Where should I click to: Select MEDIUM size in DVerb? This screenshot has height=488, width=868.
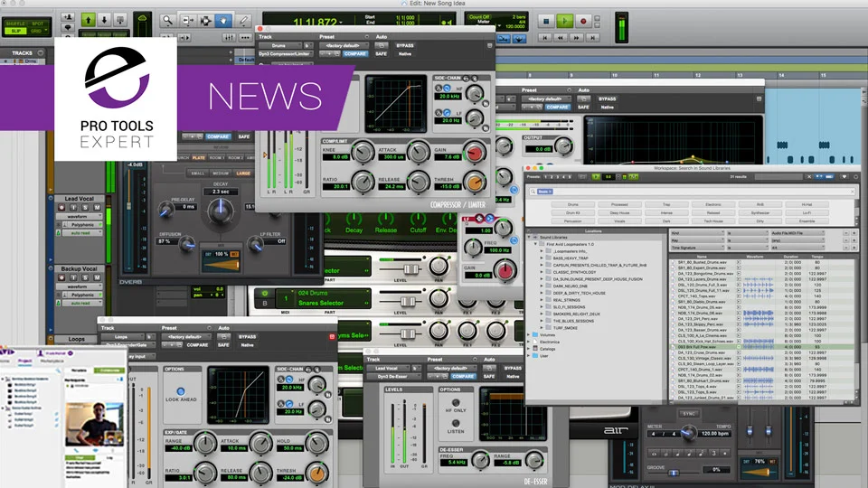click(221, 174)
